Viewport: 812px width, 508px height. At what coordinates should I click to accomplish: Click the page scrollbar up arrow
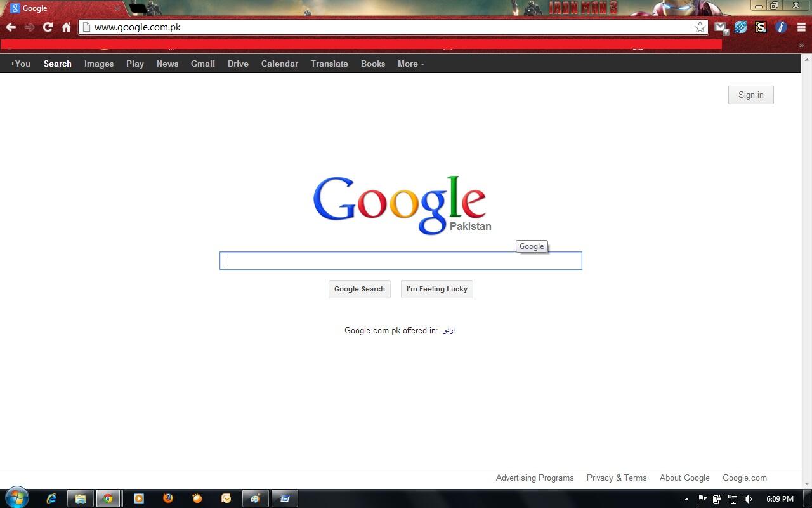806,59
